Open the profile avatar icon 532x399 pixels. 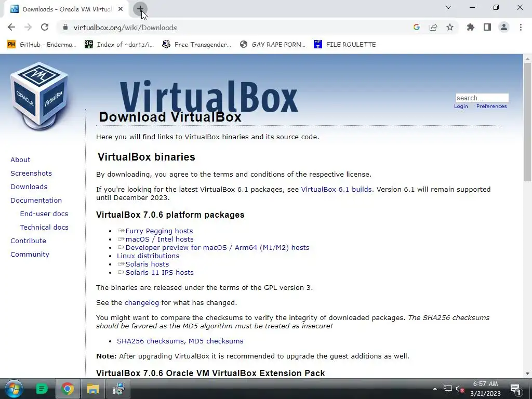pos(504,28)
